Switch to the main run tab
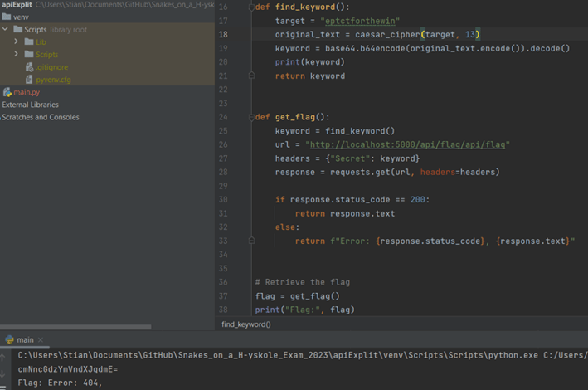 point(25,339)
